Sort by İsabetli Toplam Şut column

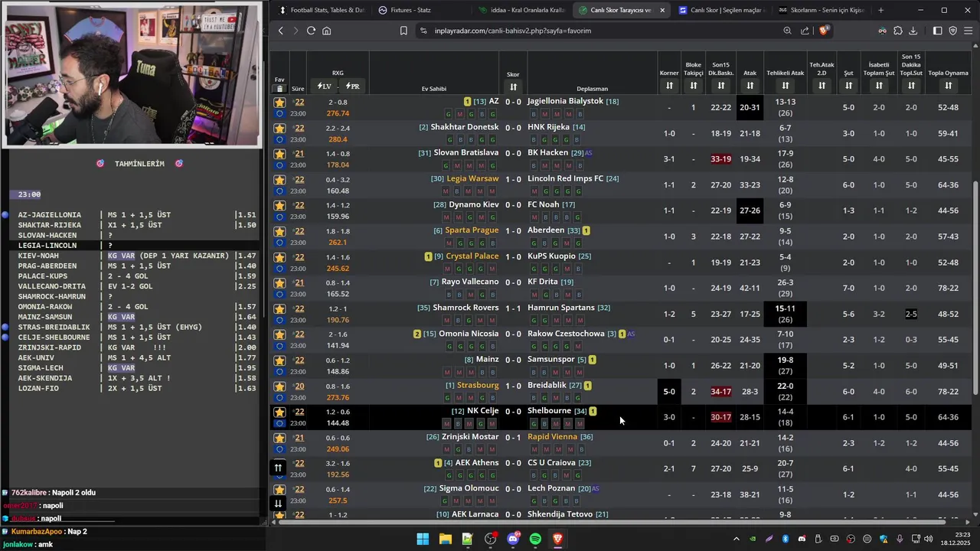click(879, 86)
